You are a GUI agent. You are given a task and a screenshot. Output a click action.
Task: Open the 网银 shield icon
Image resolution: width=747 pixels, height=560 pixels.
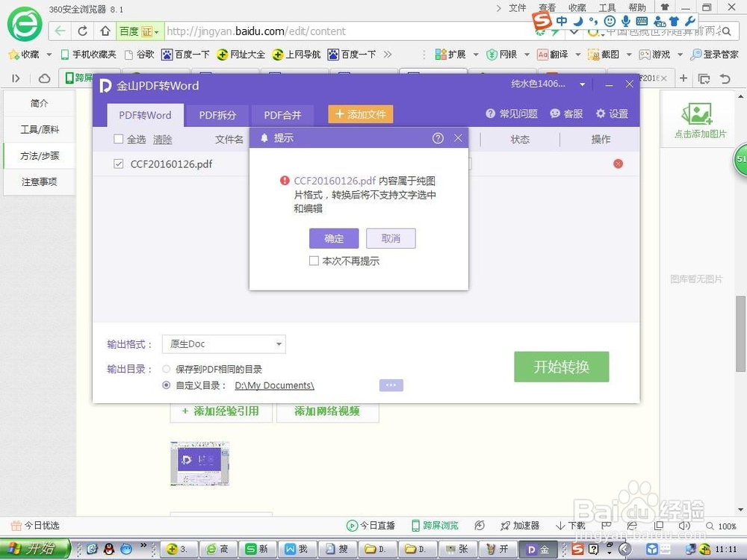point(502,55)
